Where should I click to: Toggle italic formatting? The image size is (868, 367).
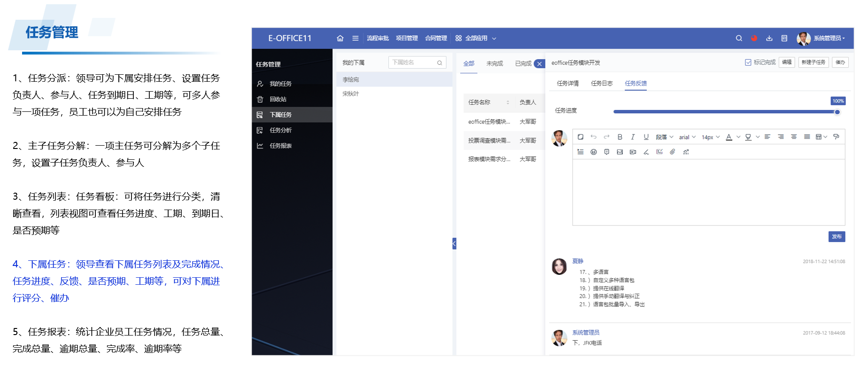coord(633,137)
